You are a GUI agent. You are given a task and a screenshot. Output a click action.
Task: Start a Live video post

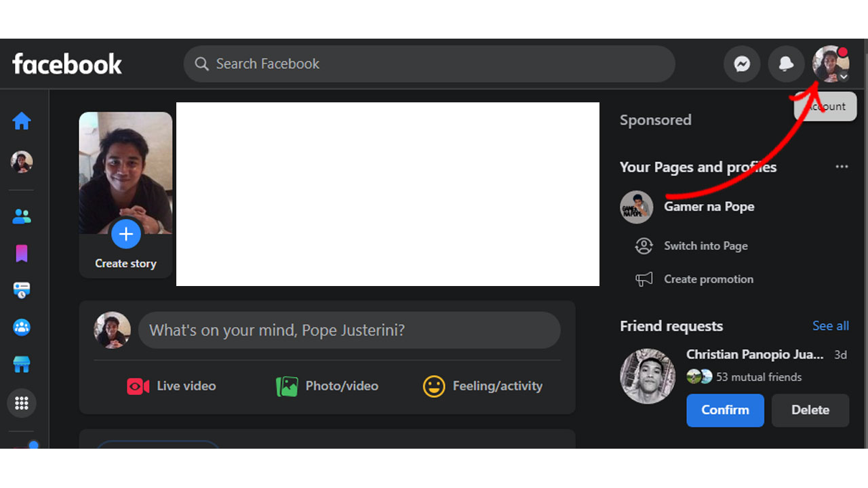pos(172,386)
